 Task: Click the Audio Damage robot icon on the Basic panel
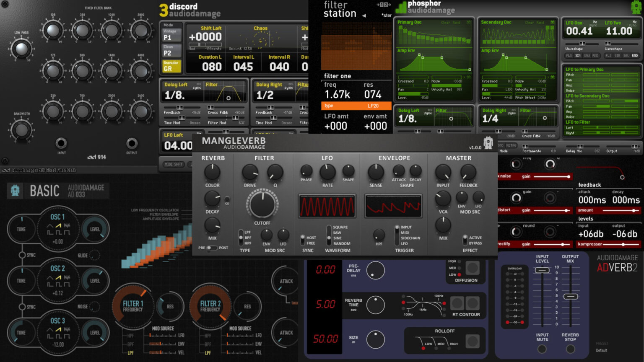pyautogui.click(x=15, y=191)
